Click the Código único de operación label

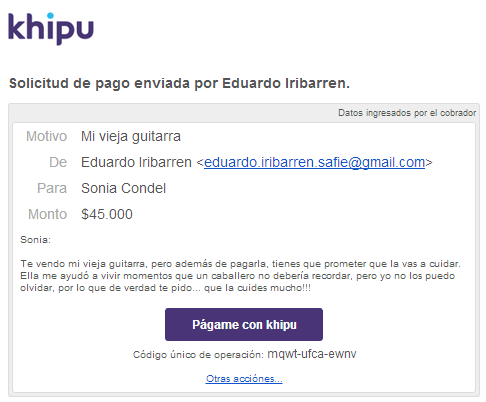(x=198, y=355)
